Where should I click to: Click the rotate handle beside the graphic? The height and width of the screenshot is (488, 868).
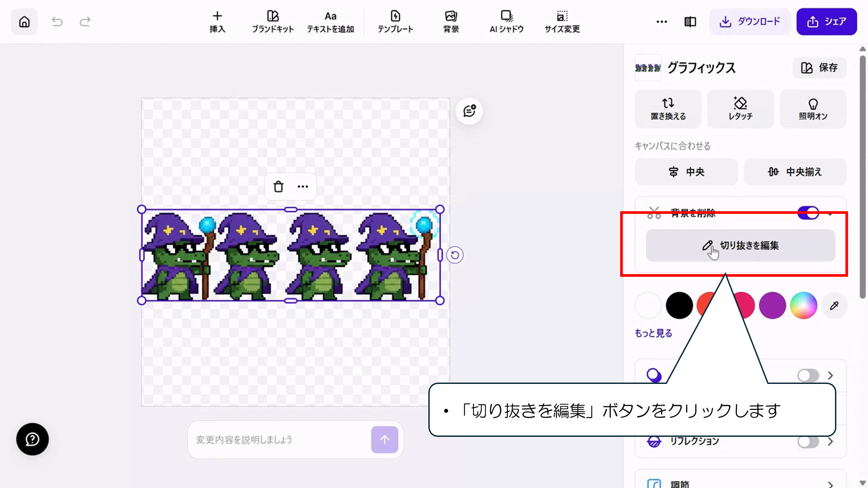[x=455, y=255]
